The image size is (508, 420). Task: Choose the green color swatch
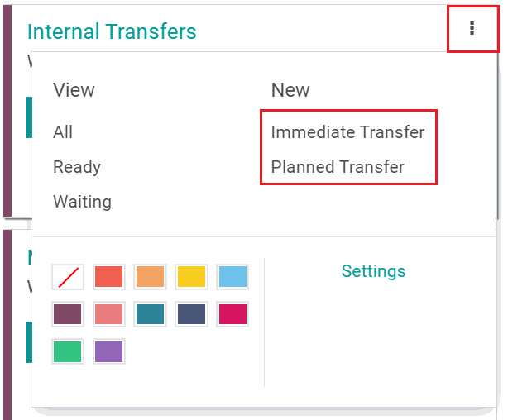(x=67, y=351)
